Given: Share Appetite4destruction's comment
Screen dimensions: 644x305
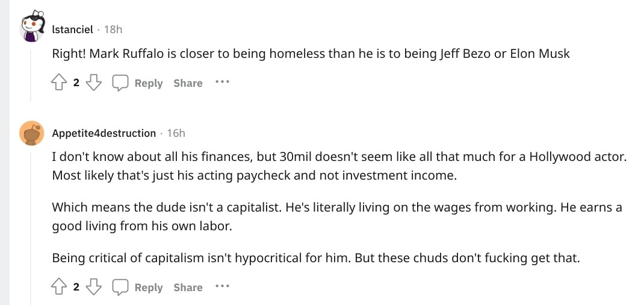Looking at the screenshot, I should tap(188, 288).
